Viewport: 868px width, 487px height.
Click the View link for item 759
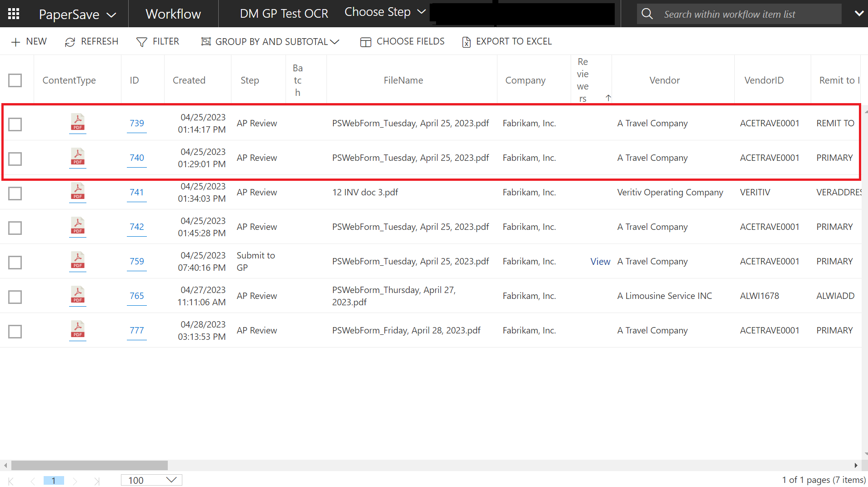[x=600, y=261]
